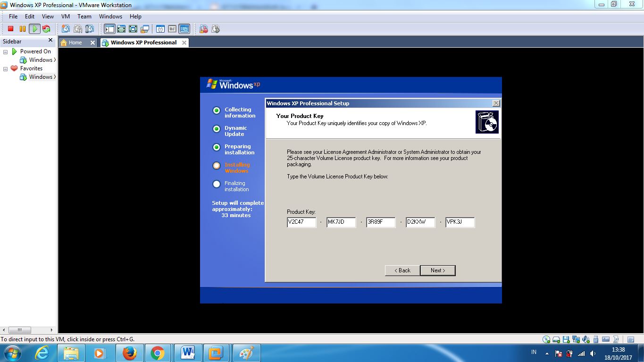The width and height of the screenshot is (644, 362).
Task: Collapse the Powered On tree group
Action: tap(6, 51)
